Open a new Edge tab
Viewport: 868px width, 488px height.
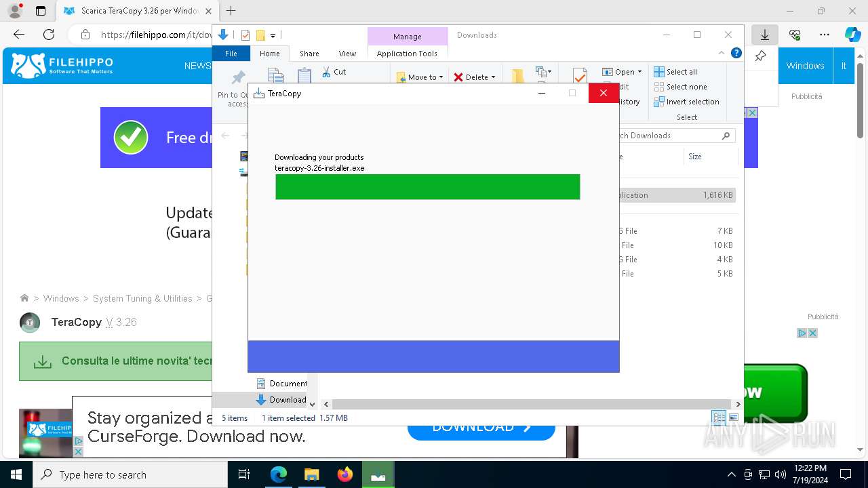231,11
